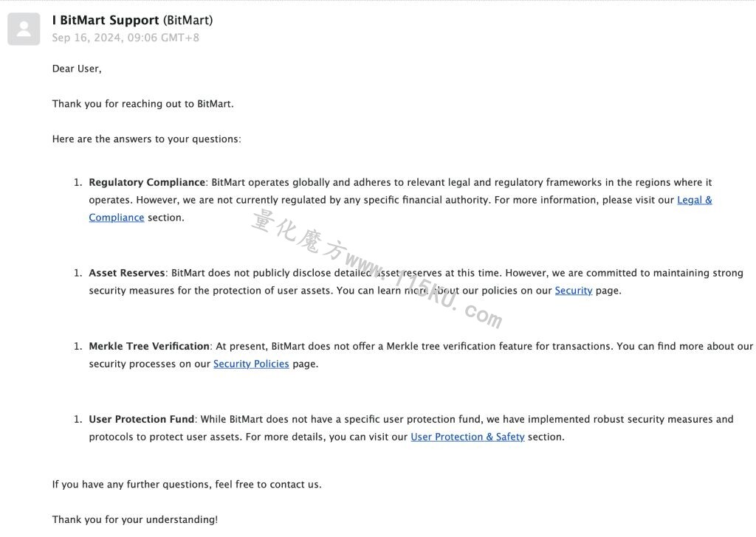Click the sender avatar placeholder icon
Image resolution: width=756 pixels, height=537 pixels.
tap(24, 29)
